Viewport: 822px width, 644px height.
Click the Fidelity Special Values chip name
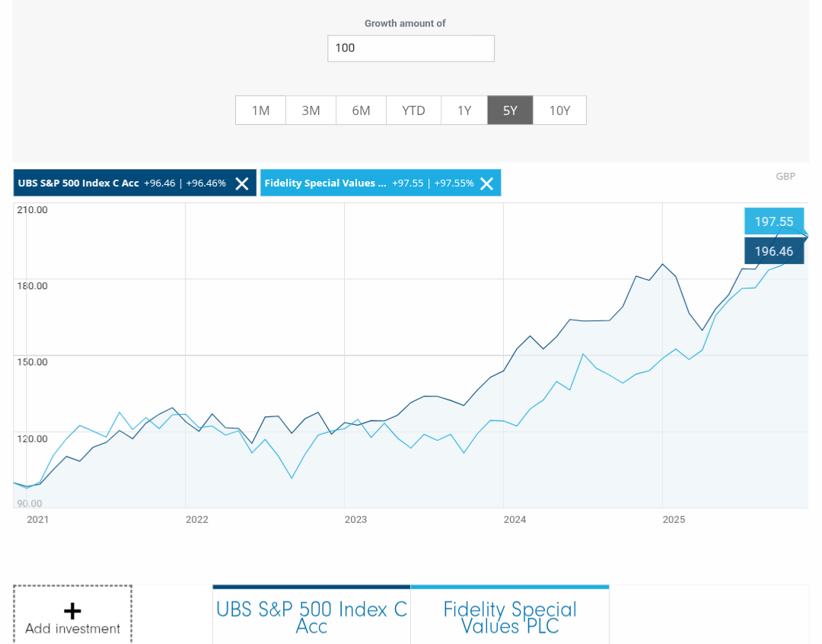[326, 183]
